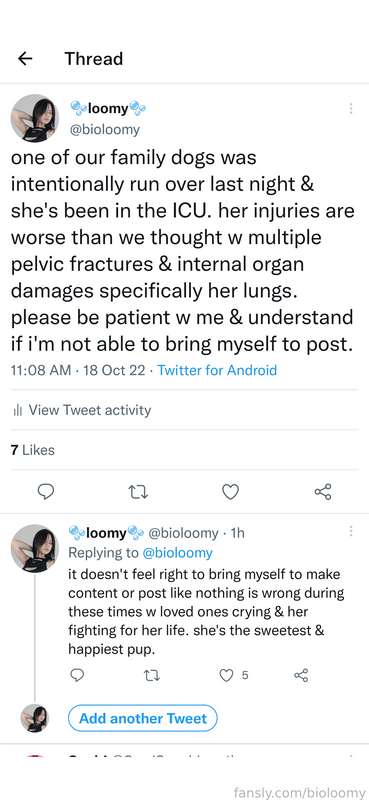Open the @bioloomy handle under loomy's name
Viewport: 369px width, 800px height.
coord(105,130)
